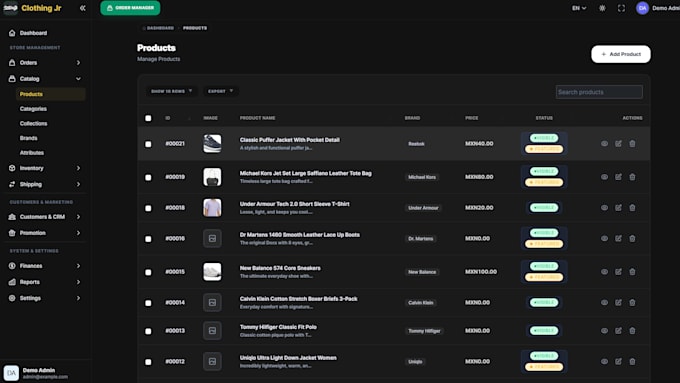Screen dimensions: 680x383
Task: Check the row for product #00013
Action: tap(148, 331)
